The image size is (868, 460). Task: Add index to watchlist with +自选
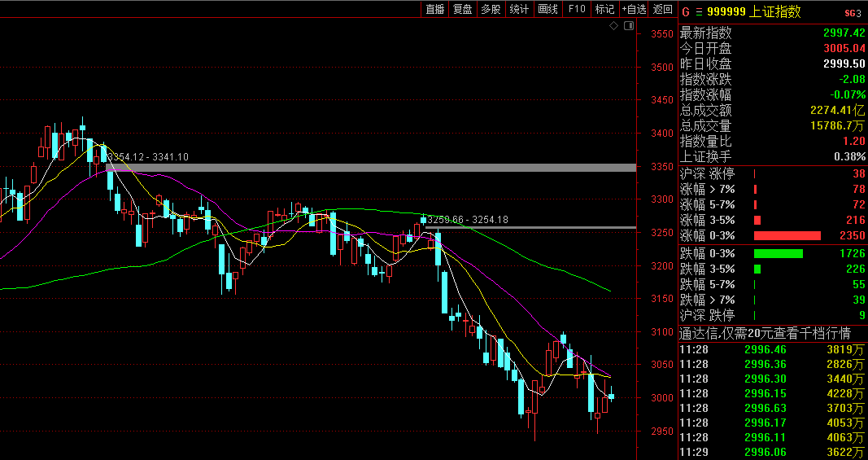[x=634, y=9]
